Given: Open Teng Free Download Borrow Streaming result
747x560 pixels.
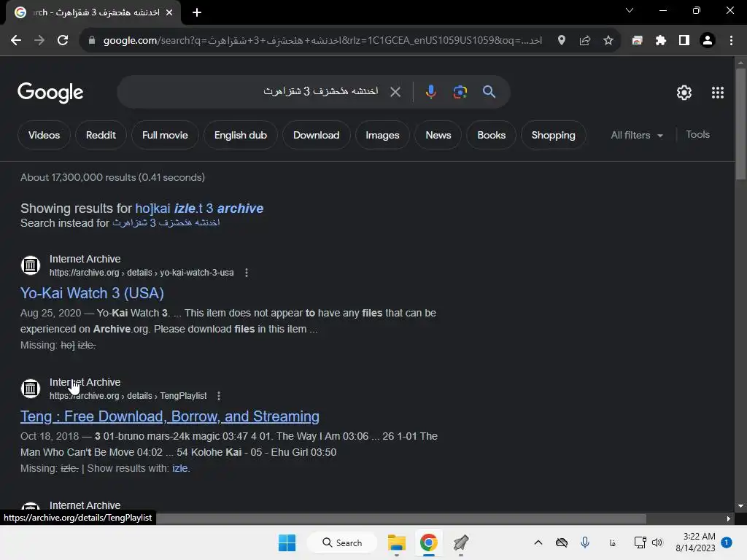Looking at the screenshot, I should click(x=169, y=416).
